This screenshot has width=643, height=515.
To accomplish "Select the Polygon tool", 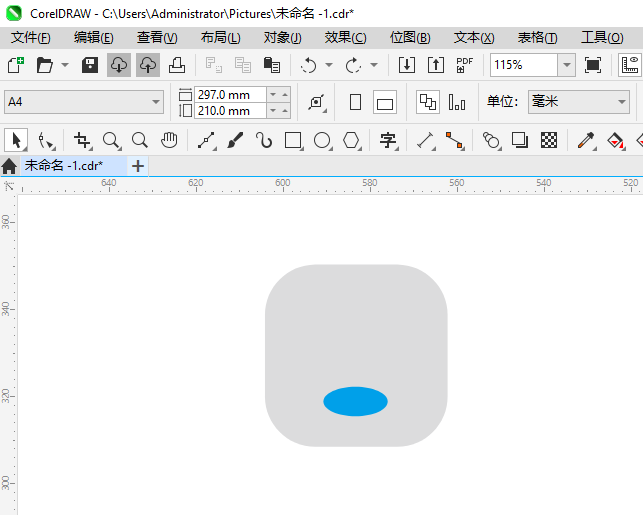I will [x=352, y=141].
